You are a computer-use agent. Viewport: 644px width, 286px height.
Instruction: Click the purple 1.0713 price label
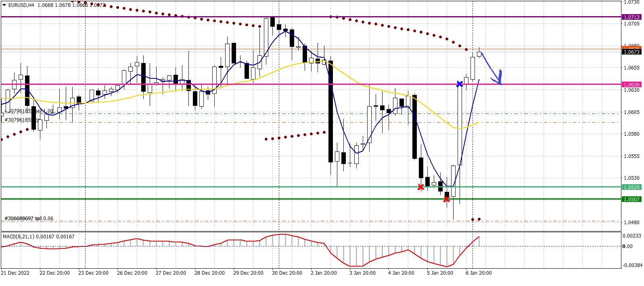click(631, 17)
